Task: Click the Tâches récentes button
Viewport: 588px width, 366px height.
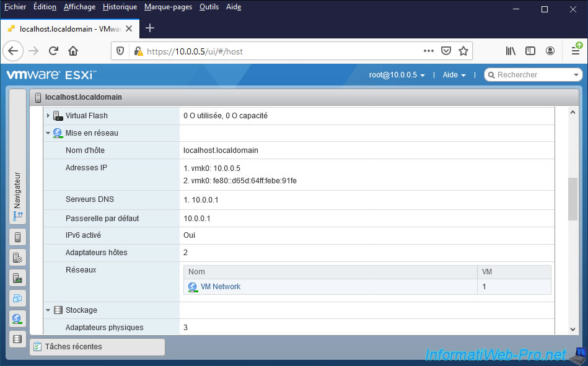Action: pos(97,346)
